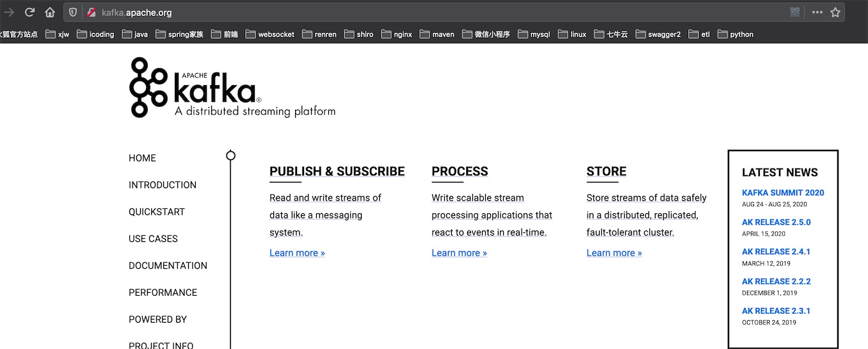Image resolution: width=868 pixels, height=349 pixels.
Task: Open the AK RELEASE 2.4.1 news link
Action: click(776, 252)
